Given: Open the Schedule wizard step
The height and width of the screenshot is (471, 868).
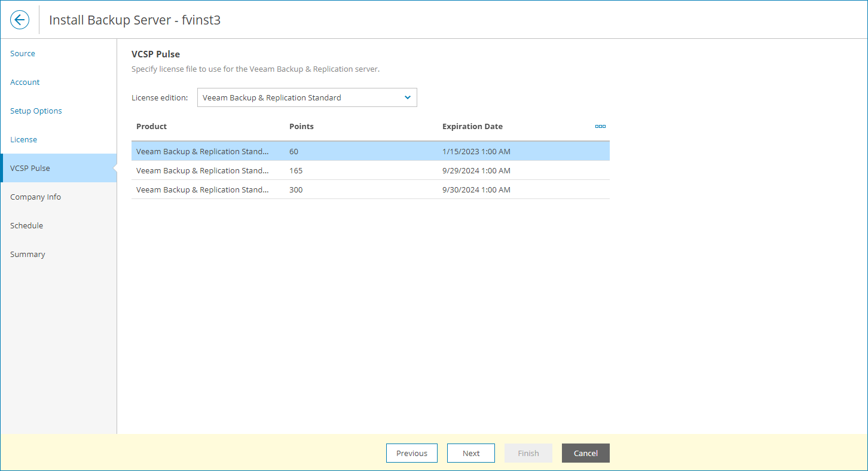Looking at the screenshot, I should (x=26, y=225).
